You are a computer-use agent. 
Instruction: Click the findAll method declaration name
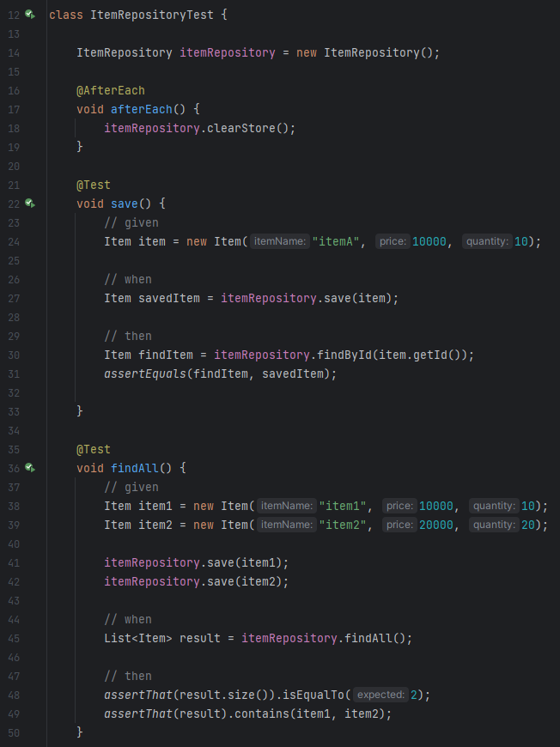[135, 468]
